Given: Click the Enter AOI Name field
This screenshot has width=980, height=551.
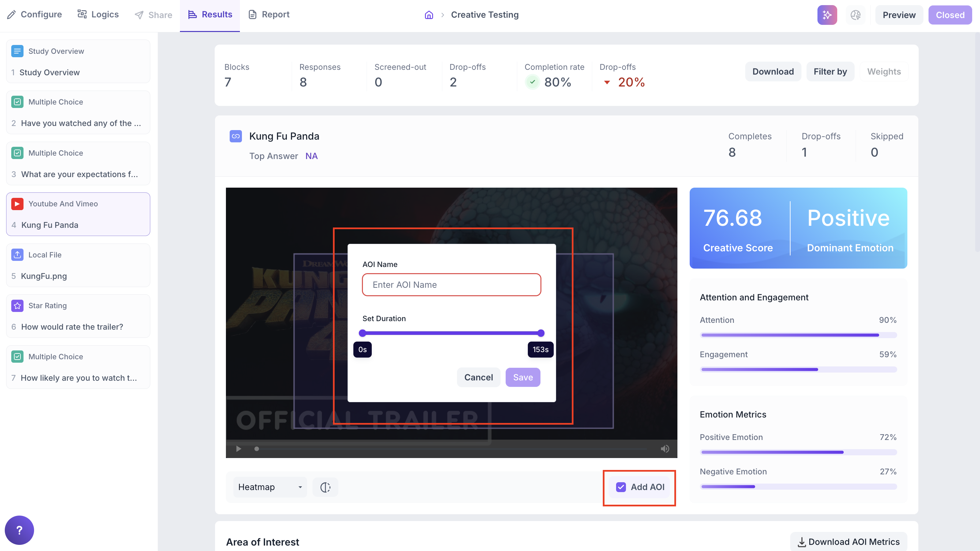Looking at the screenshot, I should point(451,285).
